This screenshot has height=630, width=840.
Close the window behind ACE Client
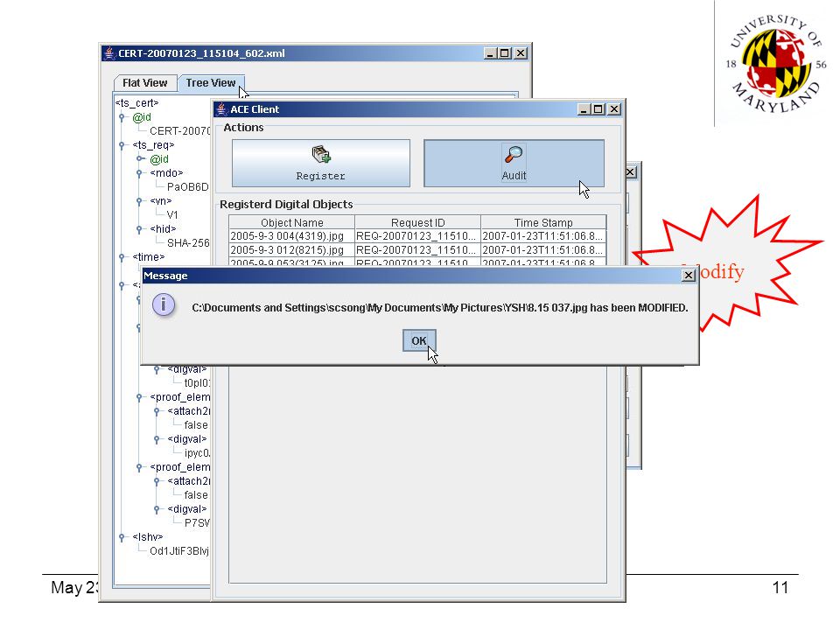631,172
